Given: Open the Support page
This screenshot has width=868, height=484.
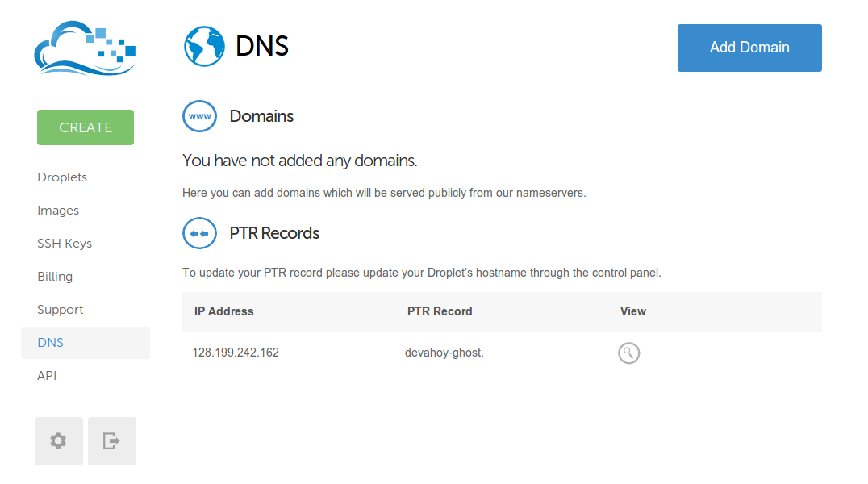Looking at the screenshot, I should 61,310.
